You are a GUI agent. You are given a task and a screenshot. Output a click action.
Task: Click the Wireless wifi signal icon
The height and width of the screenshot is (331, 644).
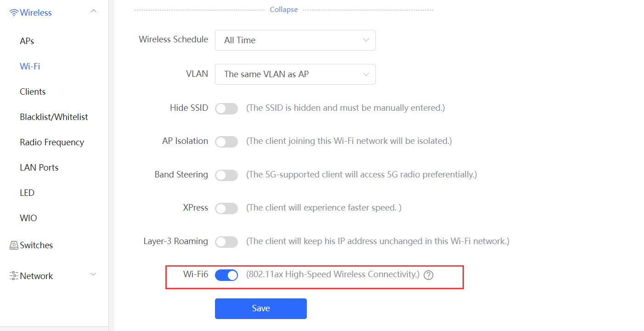pyautogui.click(x=14, y=13)
